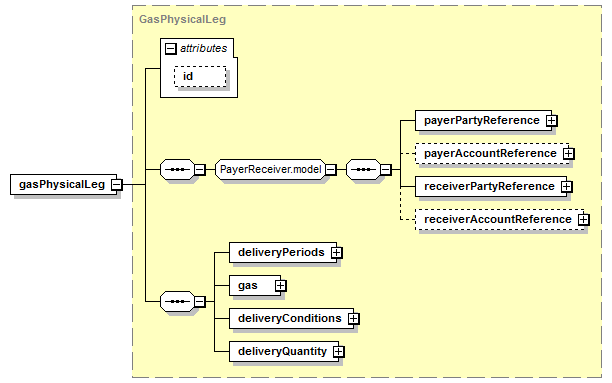
Task: Select the lower sequence icon near deliveryPeriods
Action: 178,301
